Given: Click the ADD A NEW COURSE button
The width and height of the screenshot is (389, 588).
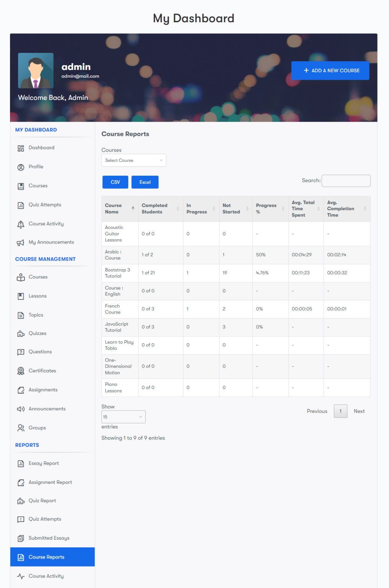Looking at the screenshot, I should pos(330,70).
